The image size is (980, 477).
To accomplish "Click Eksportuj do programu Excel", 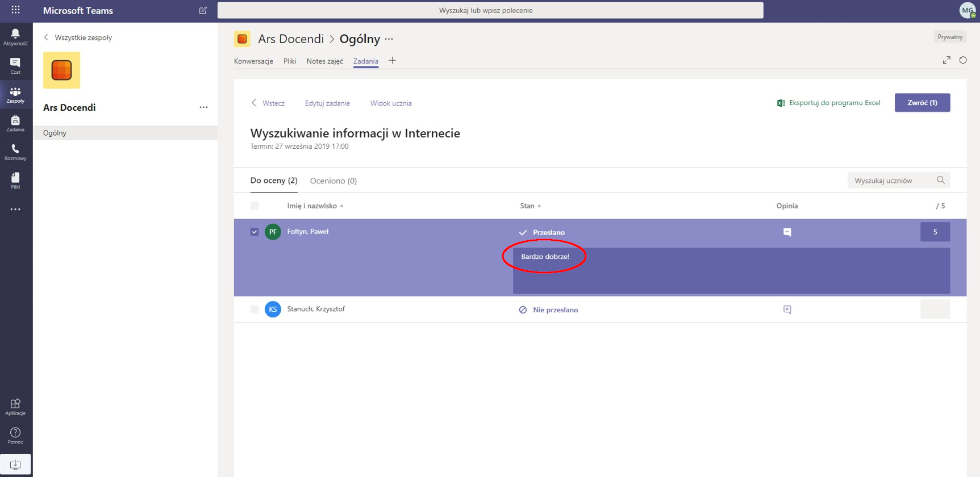I will coord(828,103).
